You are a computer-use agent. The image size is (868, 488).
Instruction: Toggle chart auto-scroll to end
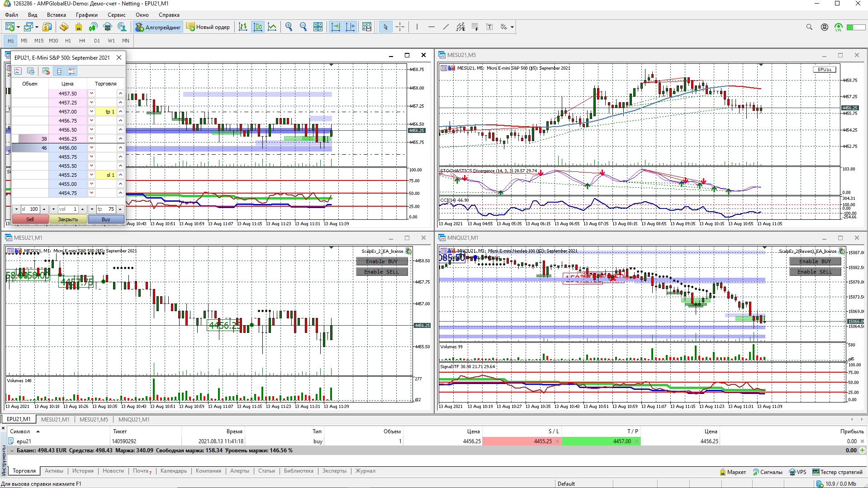336,27
